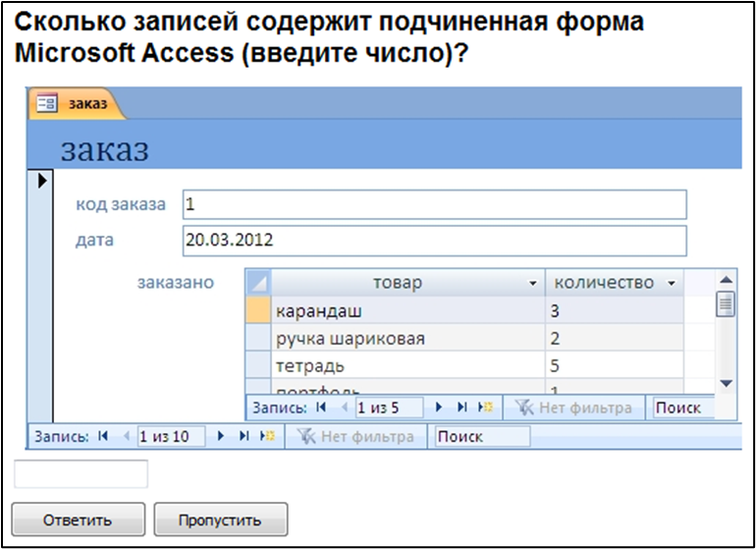Image resolution: width=756 pixels, height=549 pixels.
Task: Go to next record in subform navigator
Action: (439, 408)
